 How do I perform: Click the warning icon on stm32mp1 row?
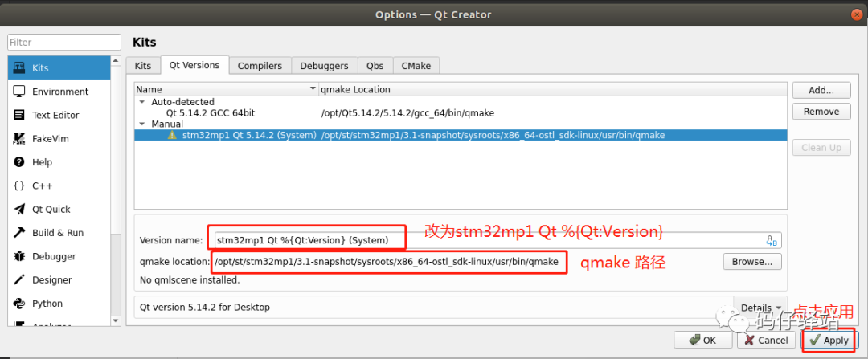[172, 135]
